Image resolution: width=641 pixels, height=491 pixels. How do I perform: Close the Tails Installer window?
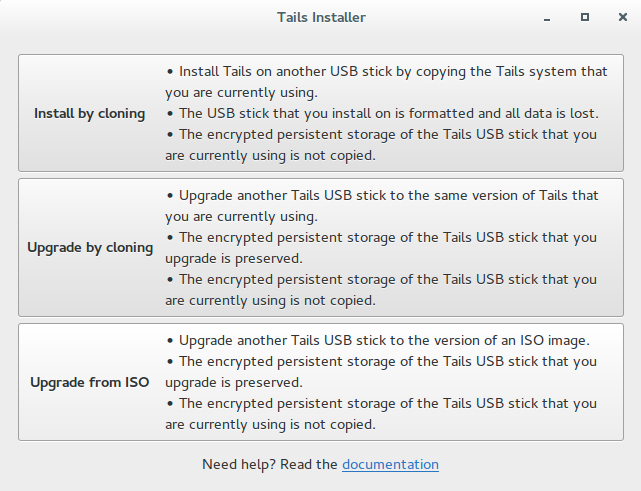tap(621, 17)
